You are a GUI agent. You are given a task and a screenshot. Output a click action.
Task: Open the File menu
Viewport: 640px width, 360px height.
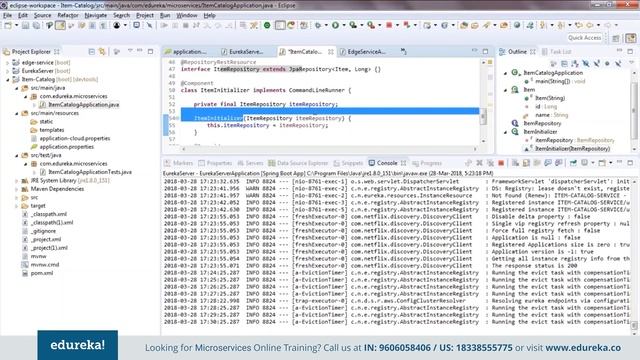[x=8, y=15]
